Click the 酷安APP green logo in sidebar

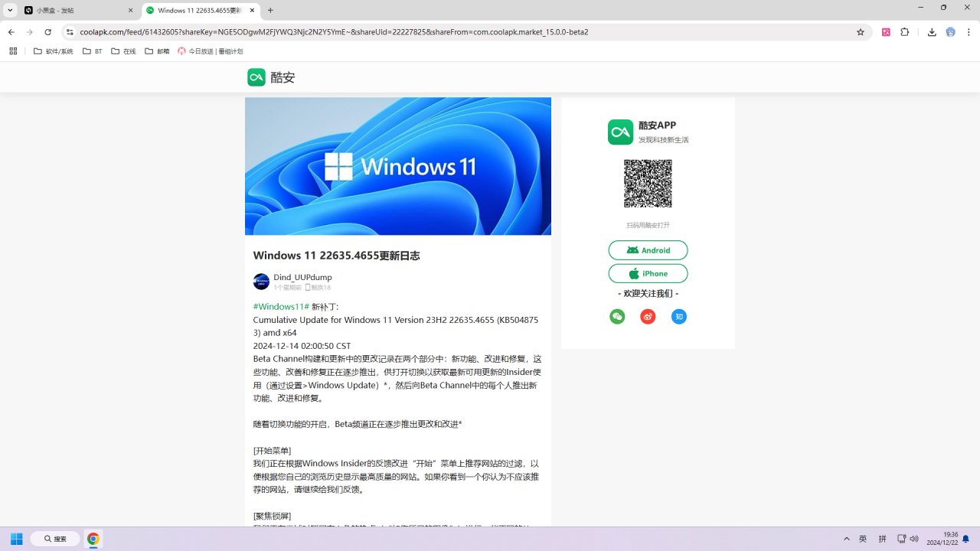point(620,132)
